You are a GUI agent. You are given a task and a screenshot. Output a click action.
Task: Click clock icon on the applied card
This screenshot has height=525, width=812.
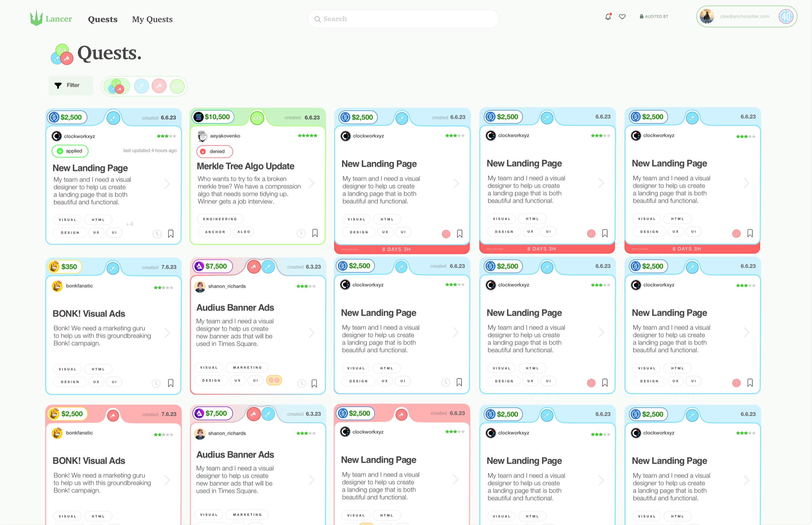click(x=157, y=234)
